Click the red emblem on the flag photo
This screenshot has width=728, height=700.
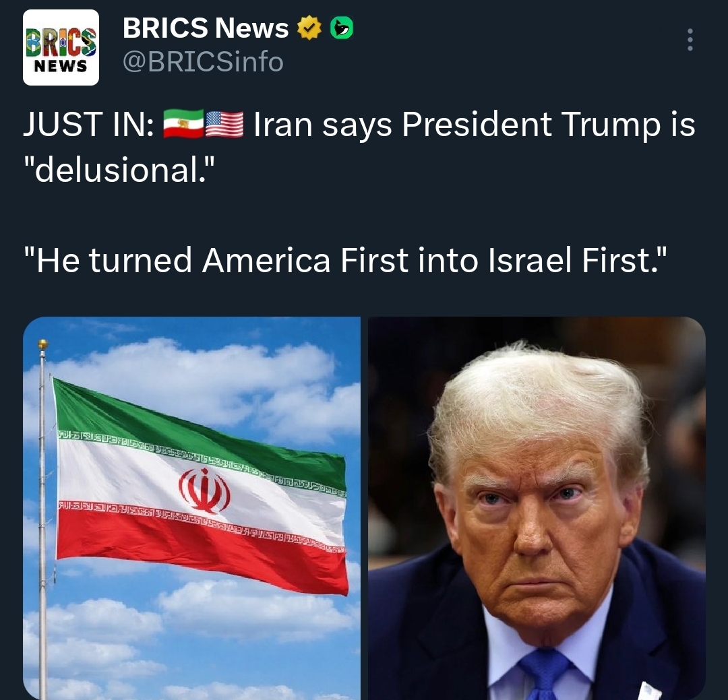204,490
